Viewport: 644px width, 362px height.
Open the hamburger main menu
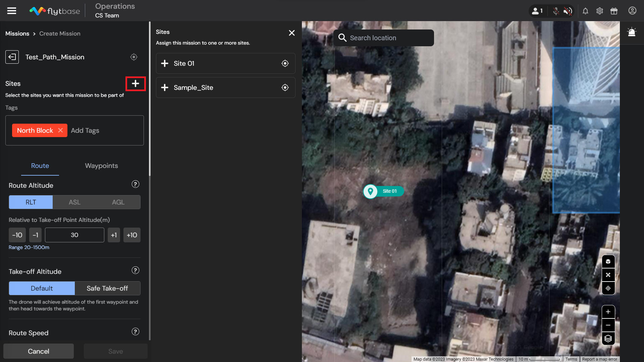click(12, 11)
